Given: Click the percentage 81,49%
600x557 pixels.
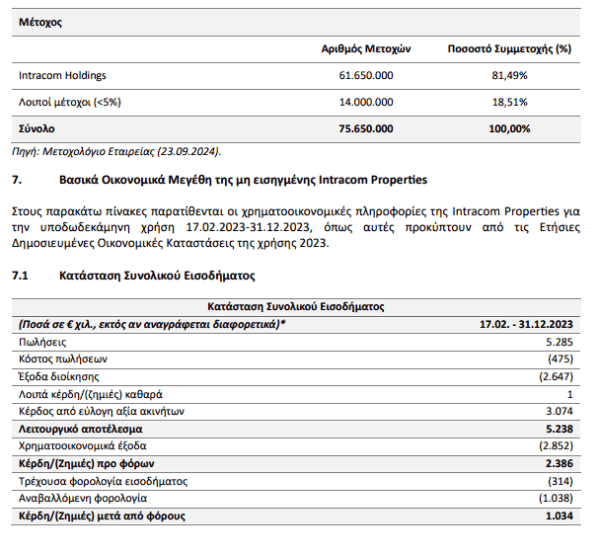Looking at the screenshot, I should click(509, 75).
